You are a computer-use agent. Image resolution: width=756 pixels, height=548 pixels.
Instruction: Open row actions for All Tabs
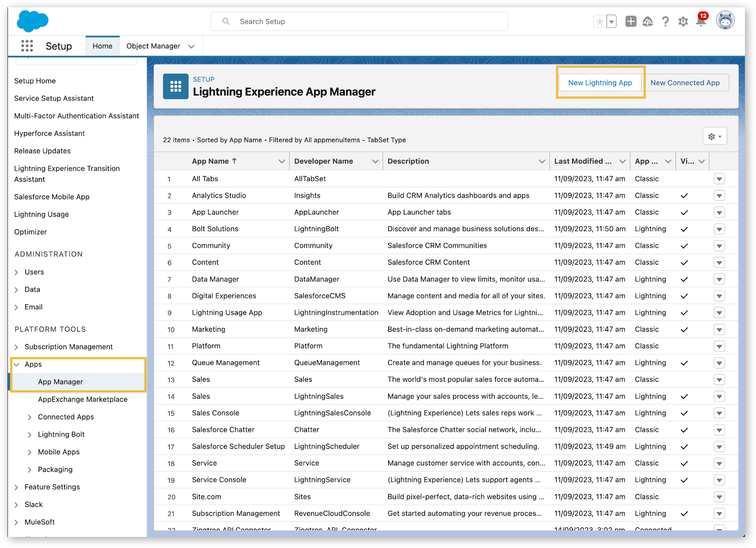(719, 179)
